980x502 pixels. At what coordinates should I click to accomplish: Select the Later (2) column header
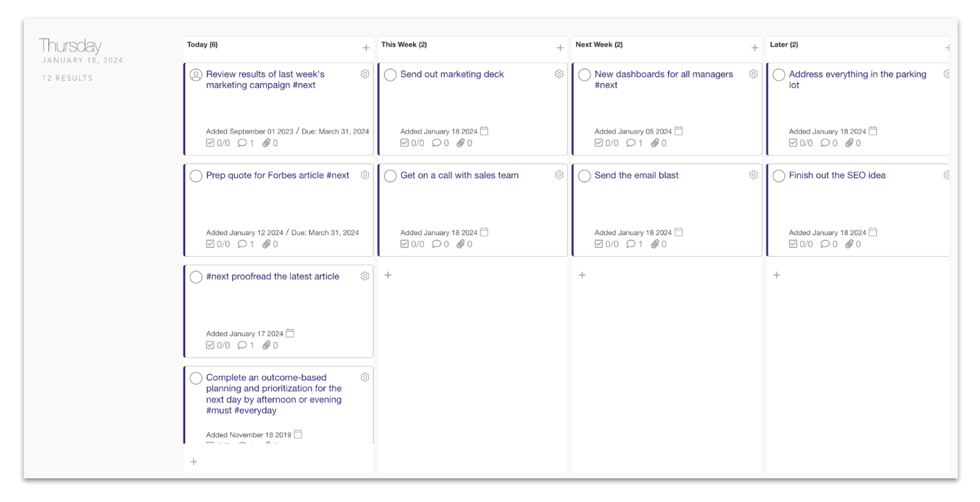click(784, 45)
